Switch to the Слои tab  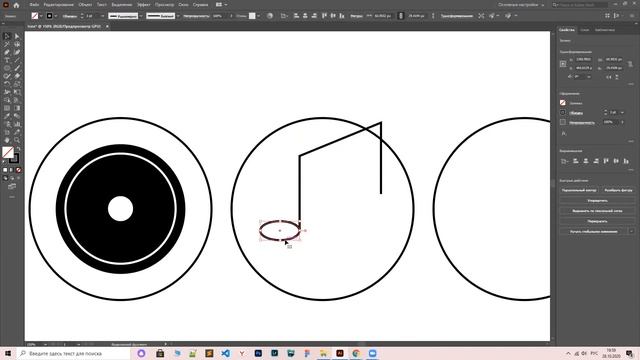pos(584,30)
